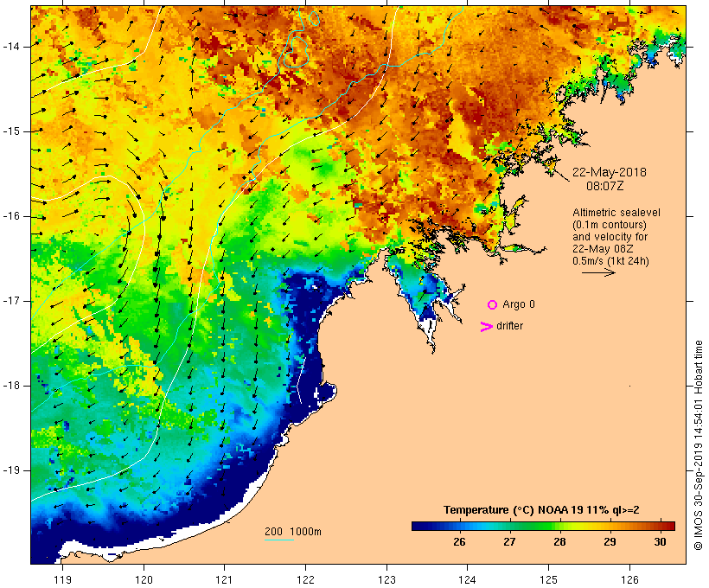This screenshot has height=588, width=709.
Task: Click the longitude axis label '122'
Action: (x=306, y=580)
